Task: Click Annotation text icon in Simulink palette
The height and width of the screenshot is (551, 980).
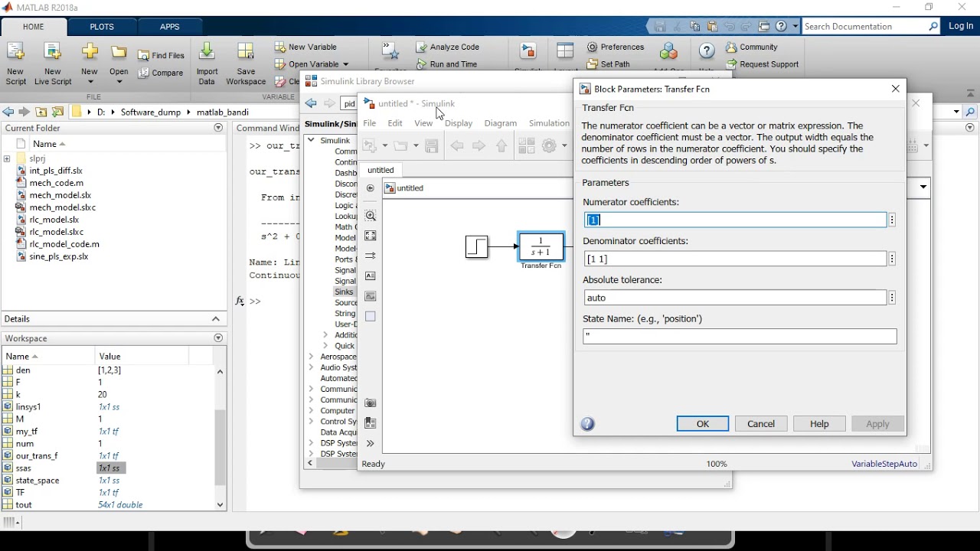Action: [371, 275]
